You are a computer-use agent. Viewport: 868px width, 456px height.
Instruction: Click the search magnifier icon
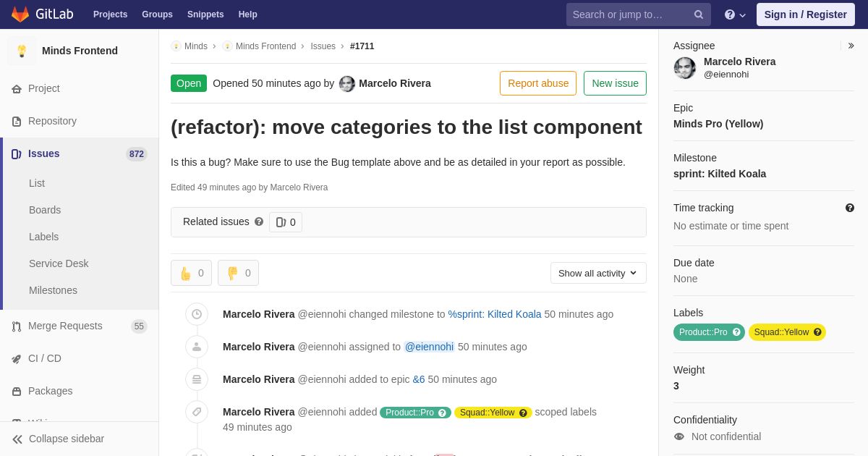[x=698, y=14]
